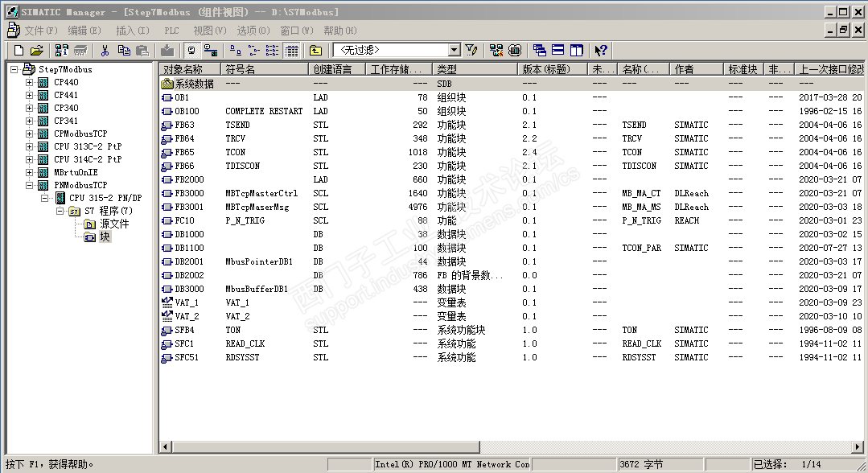Select the 系统数据 folder icon
Screen dimensions: 868x473
(x=167, y=84)
